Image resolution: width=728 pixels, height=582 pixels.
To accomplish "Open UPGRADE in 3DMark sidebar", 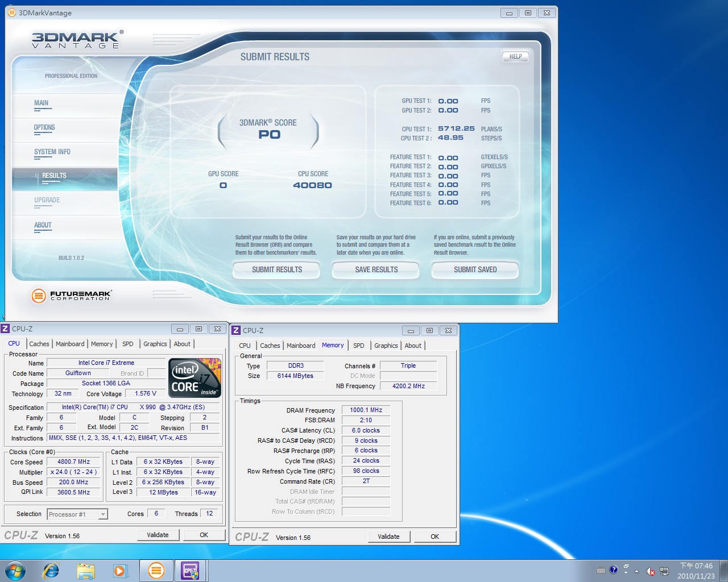I will [x=47, y=201].
